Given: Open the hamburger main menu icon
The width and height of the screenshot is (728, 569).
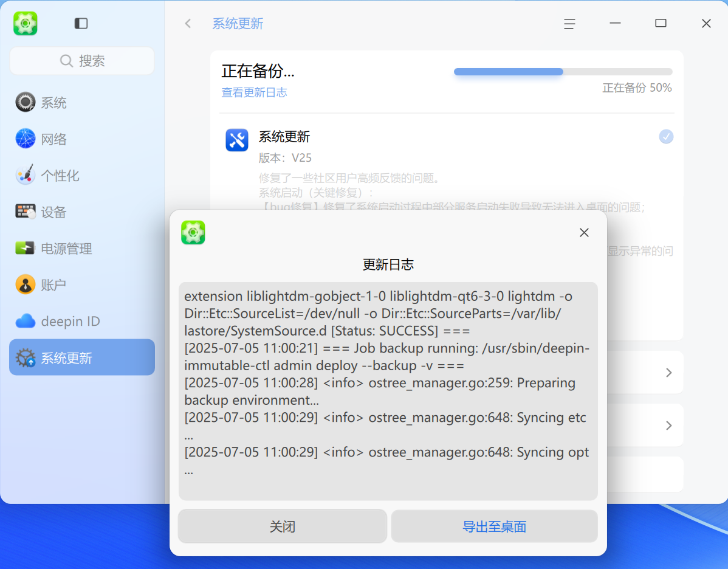Looking at the screenshot, I should click(569, 24).
